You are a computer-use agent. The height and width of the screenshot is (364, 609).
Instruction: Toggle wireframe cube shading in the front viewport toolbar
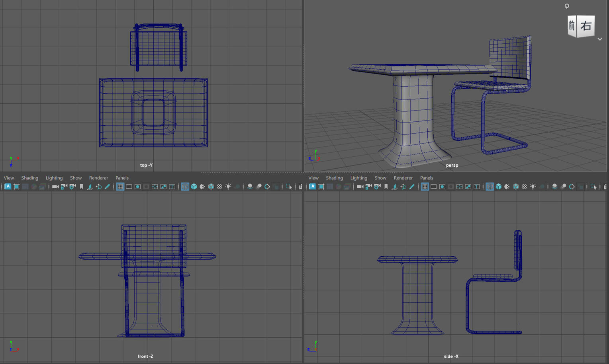coord(185,187)
